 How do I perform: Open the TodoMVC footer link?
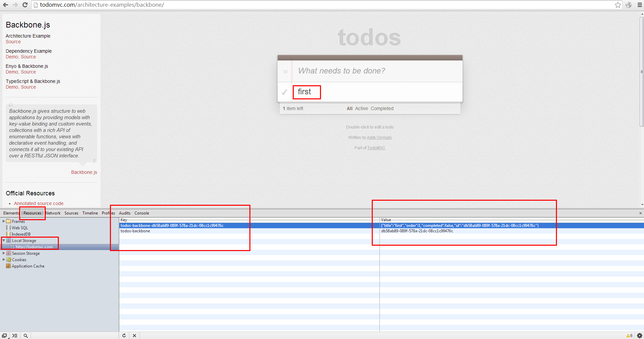[x=376, y=148]
